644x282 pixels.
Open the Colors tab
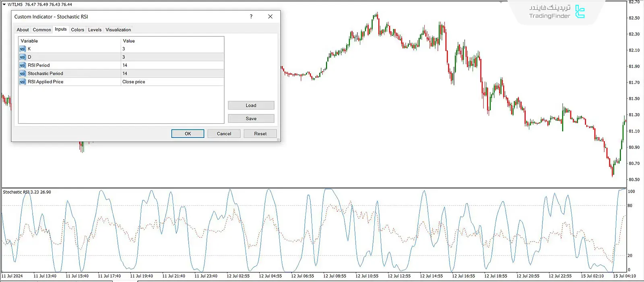(x=78, y=30)
